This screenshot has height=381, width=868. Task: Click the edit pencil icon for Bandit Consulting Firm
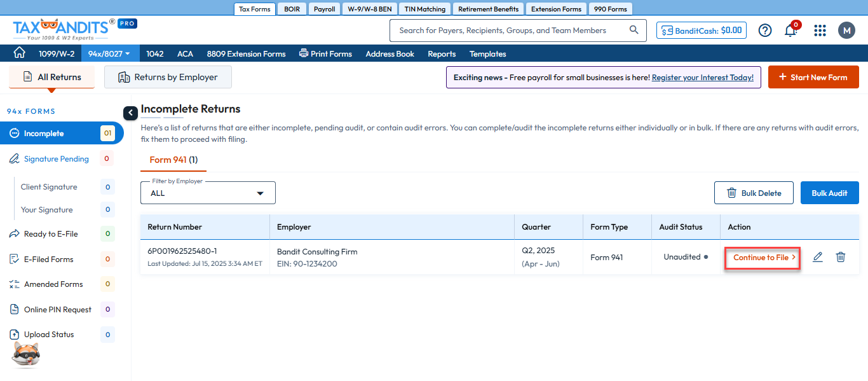click(818, 257)
